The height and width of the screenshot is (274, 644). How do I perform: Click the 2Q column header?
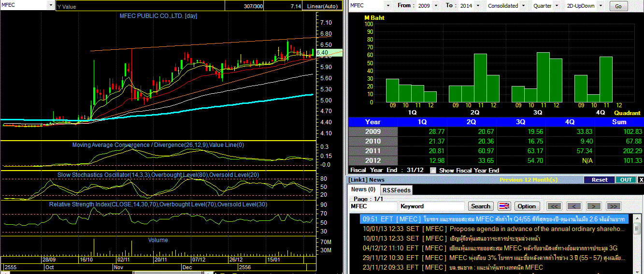tap(471, 122)
